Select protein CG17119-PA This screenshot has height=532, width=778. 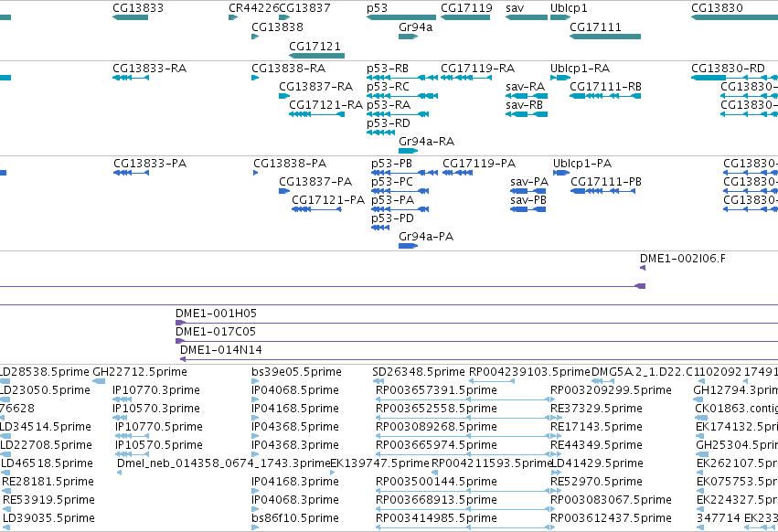coord(479,164)
